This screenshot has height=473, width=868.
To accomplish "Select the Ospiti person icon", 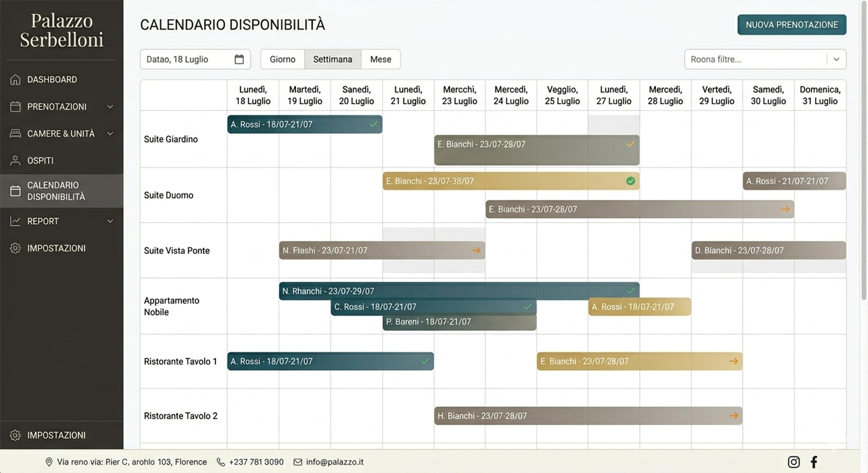I will point(15,161).
